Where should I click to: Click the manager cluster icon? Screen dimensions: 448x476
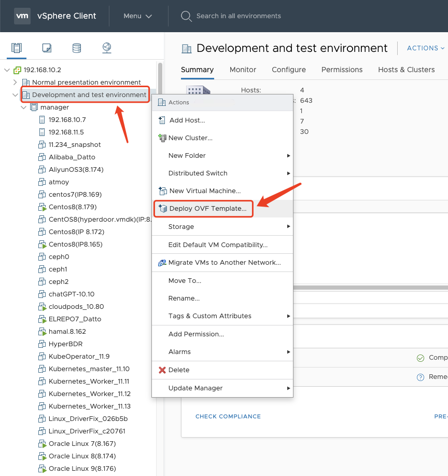[34, 107]
